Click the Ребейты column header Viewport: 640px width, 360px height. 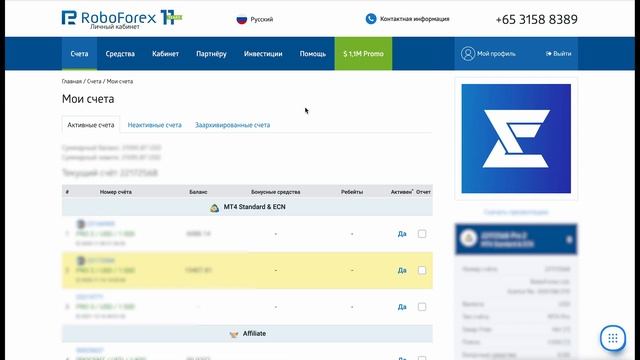click(352, 192)
